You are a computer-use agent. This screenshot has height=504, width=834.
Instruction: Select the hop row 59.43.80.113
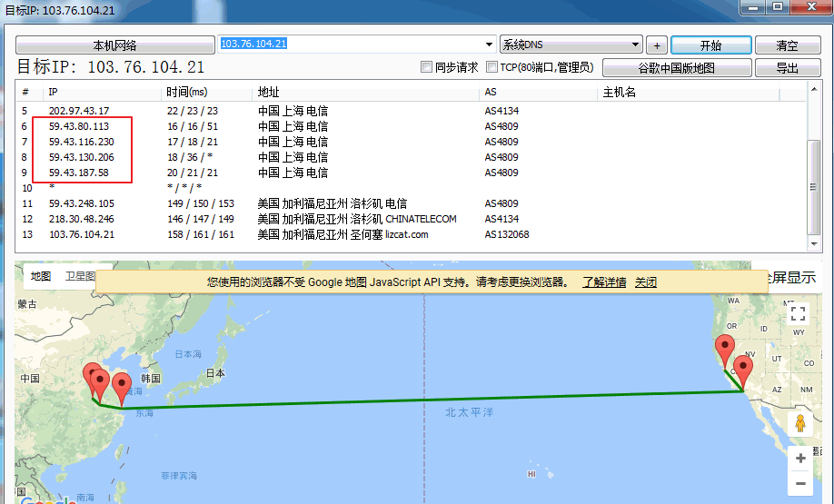412,126
